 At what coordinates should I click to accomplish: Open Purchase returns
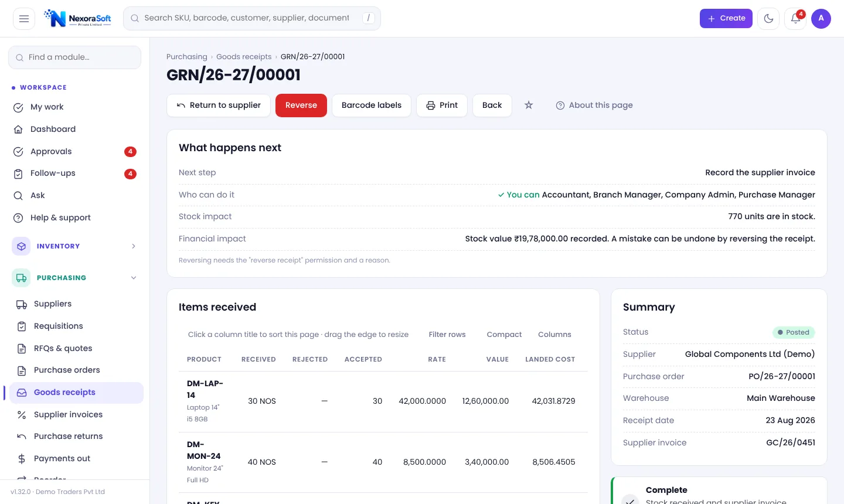click(x=76, y=437)
